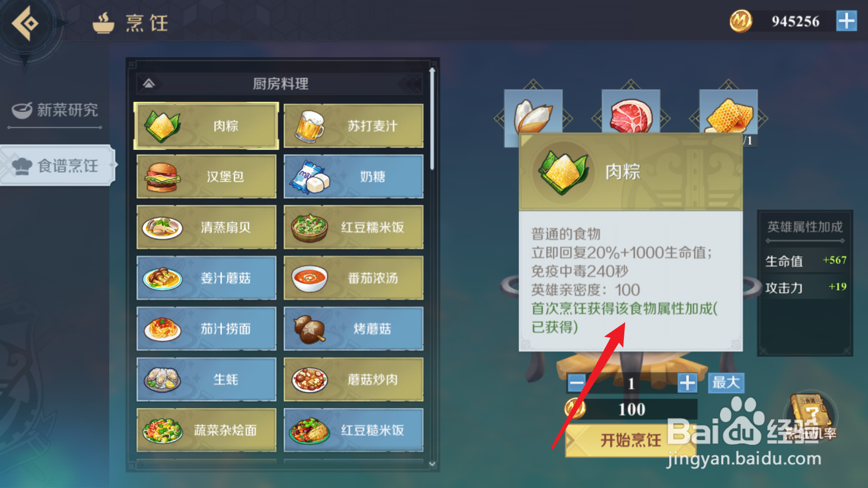Select the 番茄浓汤 soup recipe
Image resolution: width=868 pixels, height=488 pixels.
(354, 278)
